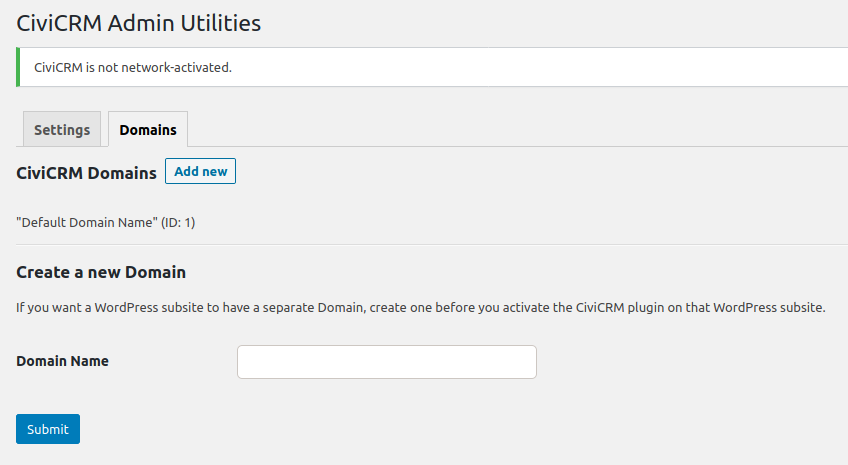Focus the Domain Name text field
848x465 pixels.
(386, 362)
